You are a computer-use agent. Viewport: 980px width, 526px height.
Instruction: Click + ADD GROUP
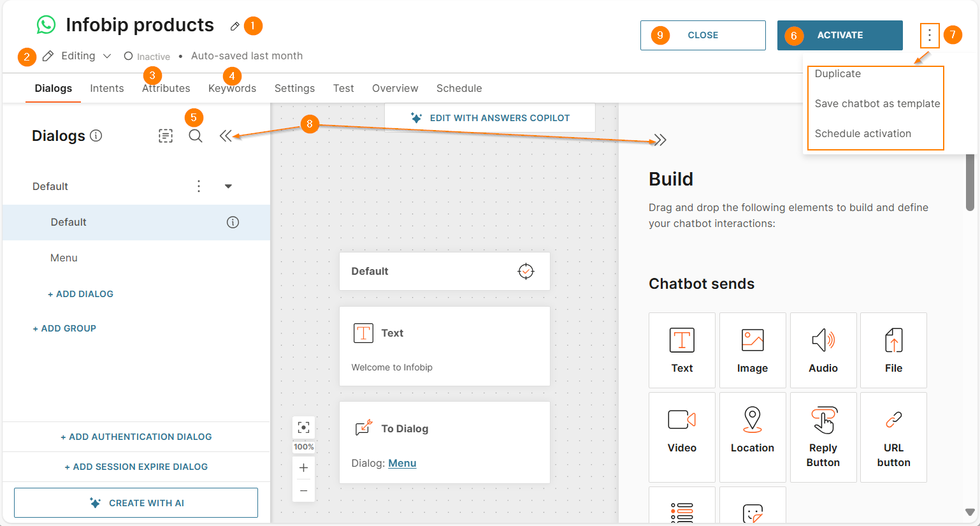64,328
